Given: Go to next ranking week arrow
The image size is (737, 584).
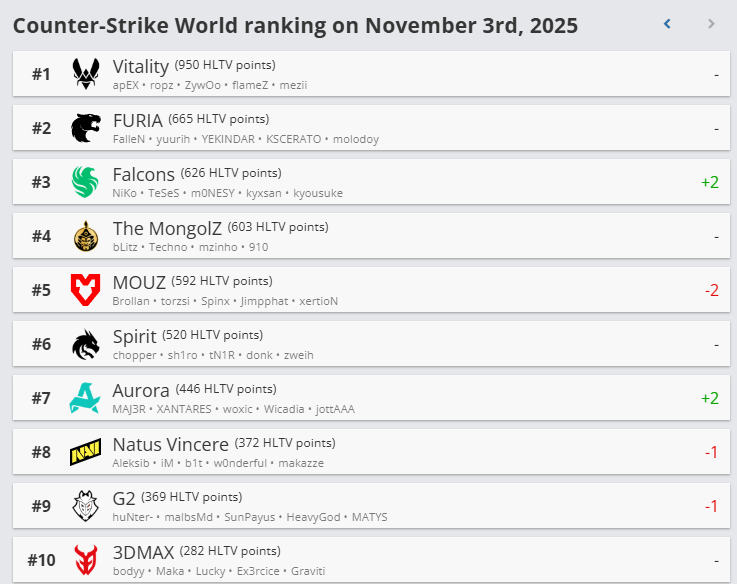Looking at the screenshot, I should (x=711, y=23).
